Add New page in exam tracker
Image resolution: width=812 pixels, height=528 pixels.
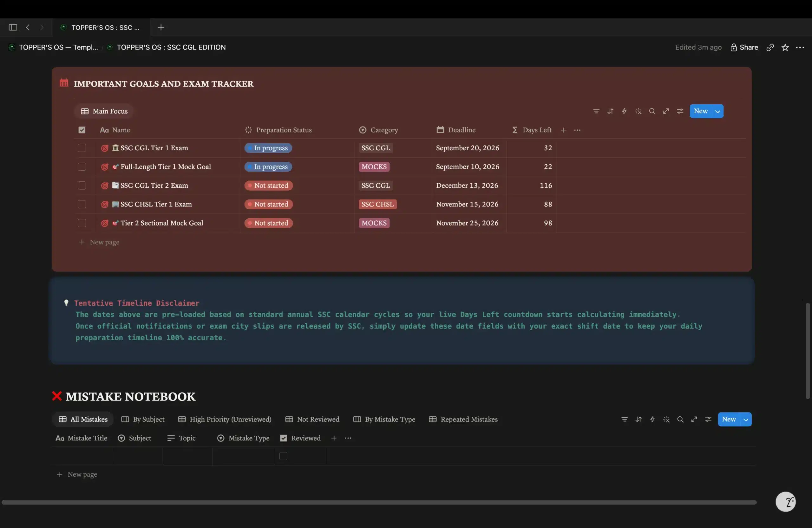(x=99, y=242)
